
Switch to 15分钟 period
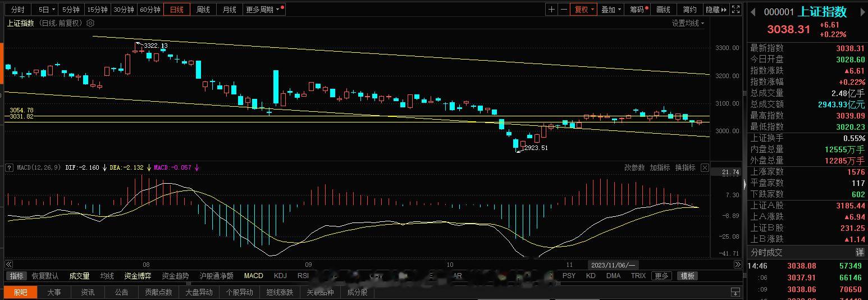click(97, 10)
